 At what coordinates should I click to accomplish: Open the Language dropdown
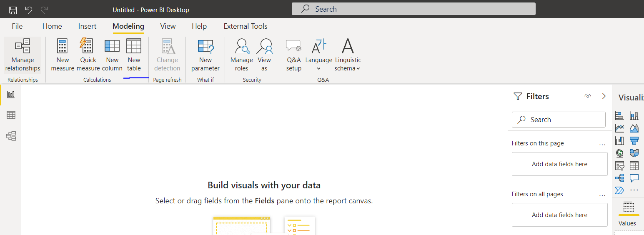pyautogui.click(x=319, y=55)
